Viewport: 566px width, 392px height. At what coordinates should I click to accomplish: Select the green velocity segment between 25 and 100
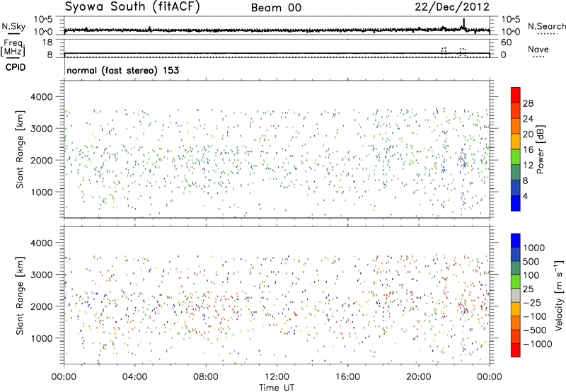[x=516, y=282]
